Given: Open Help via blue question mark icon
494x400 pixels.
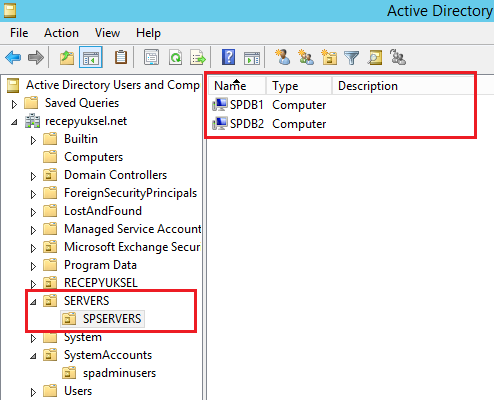Looking at the screenshot, I should [228, 57].
